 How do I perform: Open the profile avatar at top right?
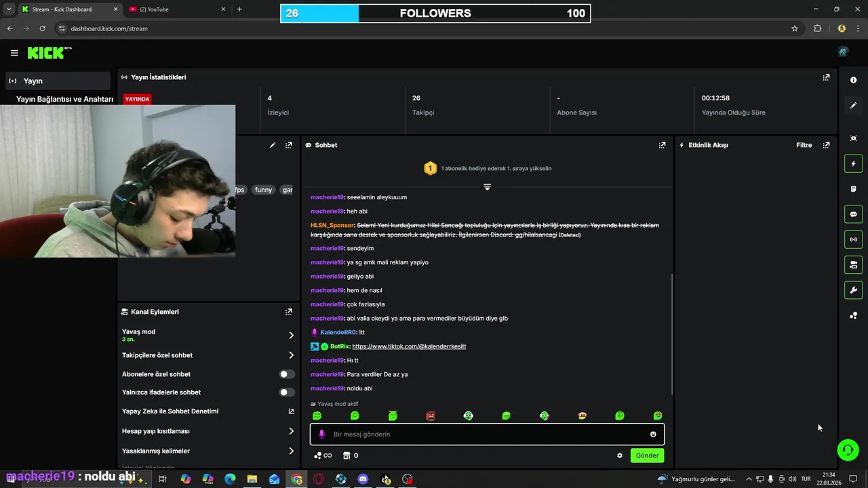point(843,52)
